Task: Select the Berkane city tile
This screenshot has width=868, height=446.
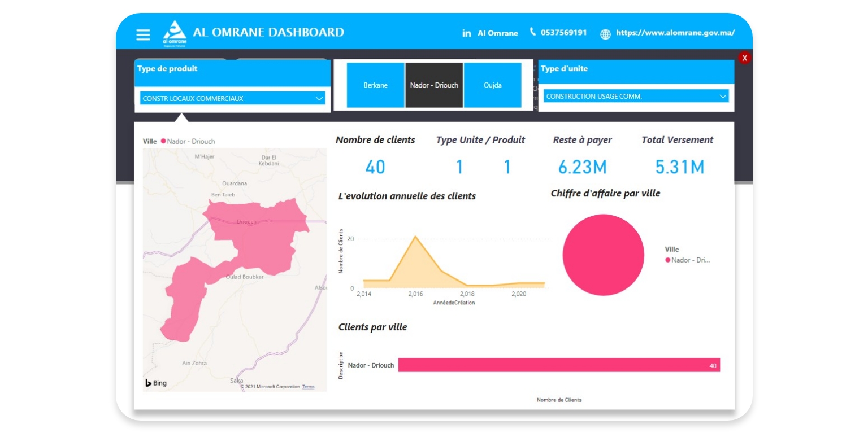Action: point(375,85)
